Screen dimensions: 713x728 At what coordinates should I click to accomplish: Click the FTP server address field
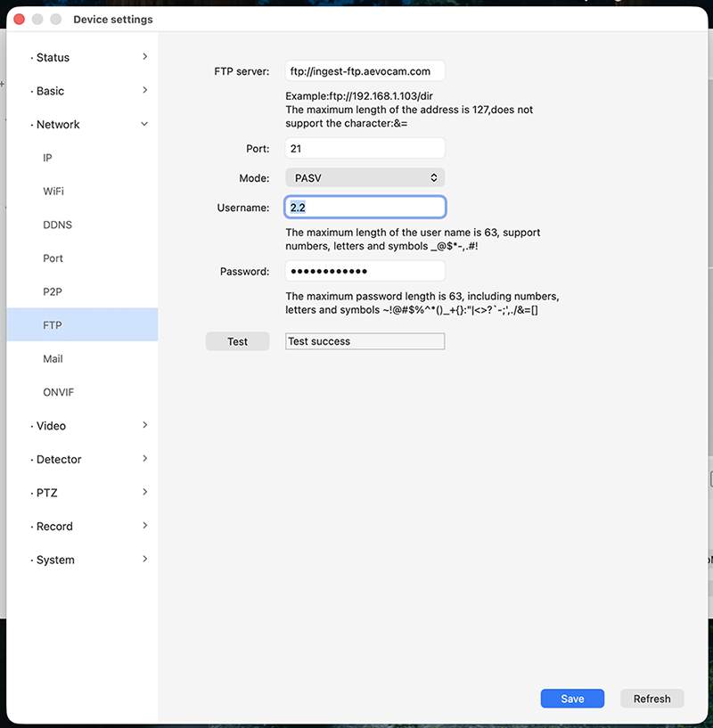pos(365,71)
